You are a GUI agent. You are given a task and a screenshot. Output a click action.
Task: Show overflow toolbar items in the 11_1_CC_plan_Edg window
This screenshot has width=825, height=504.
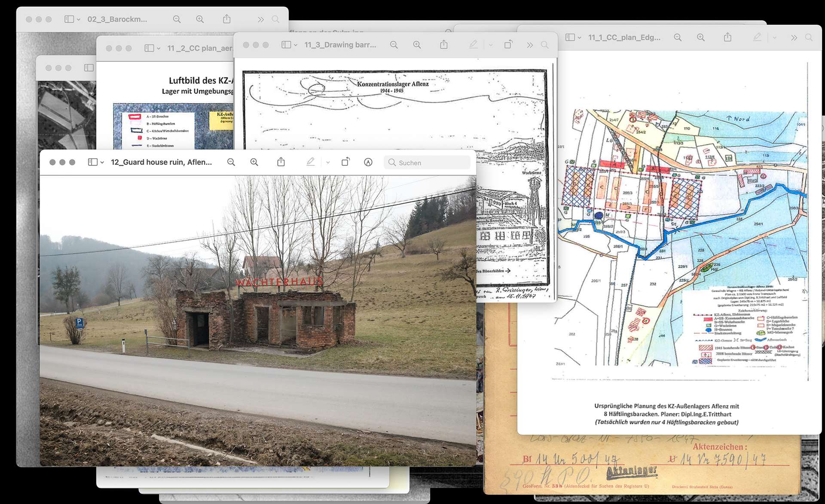(794, 37)
